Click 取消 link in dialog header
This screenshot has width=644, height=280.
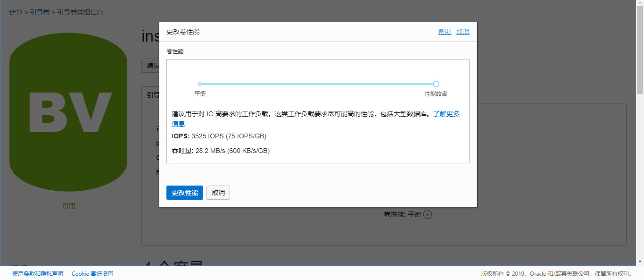(x=463, y=32)
